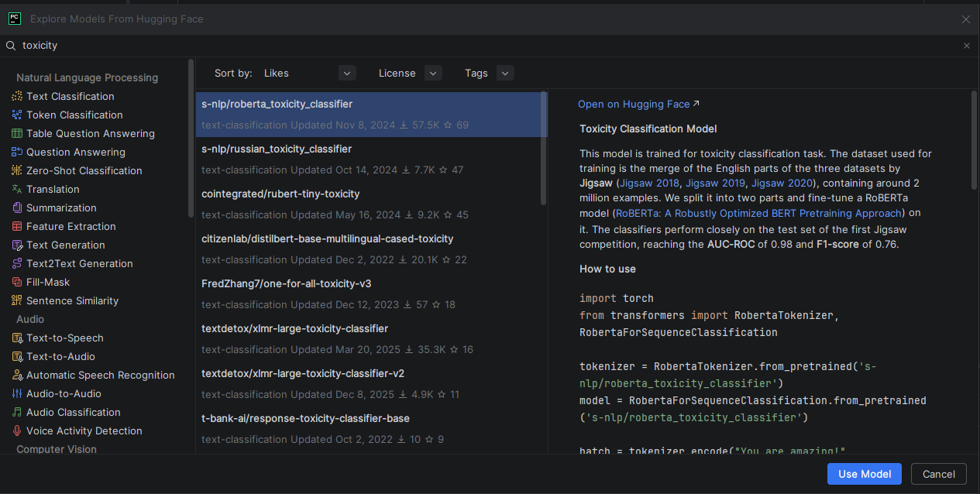The width and height of the screenshot is (980, 494).
Task: Click the search magnifier icon
Action: pos(11,46)
